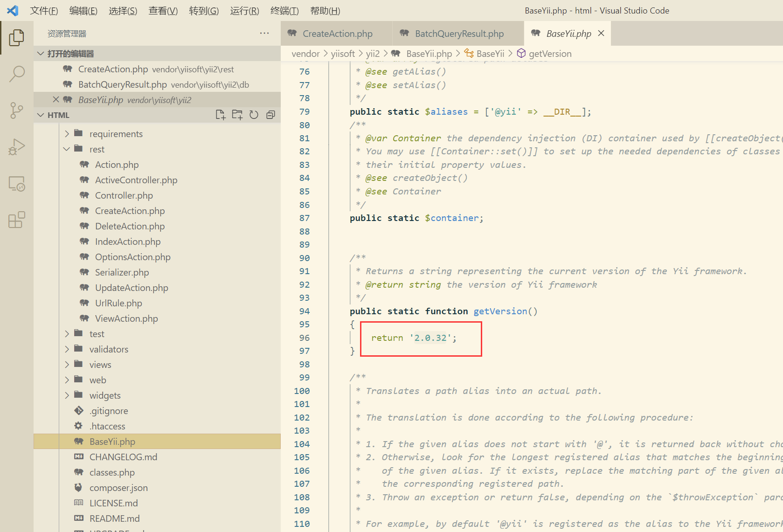The width and height of the screenshot is (783, 532).
Task: Collapse all folders in explorer
Action: [x=270, y=115]
